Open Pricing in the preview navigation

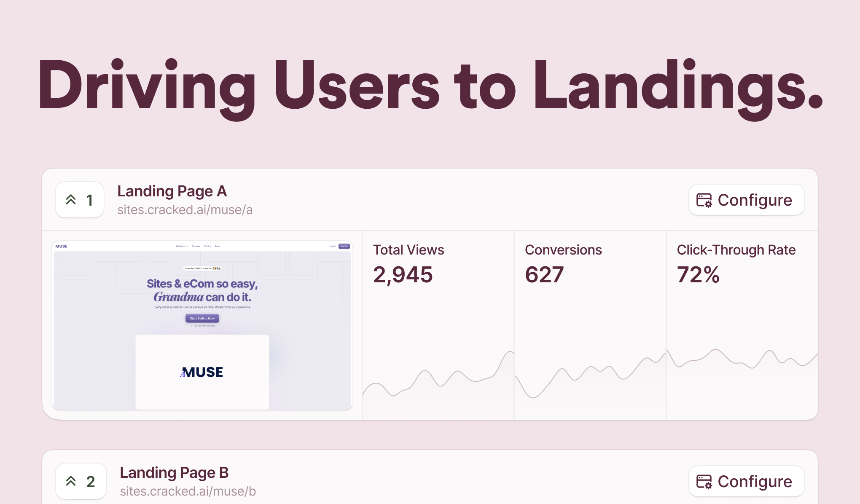208,246
